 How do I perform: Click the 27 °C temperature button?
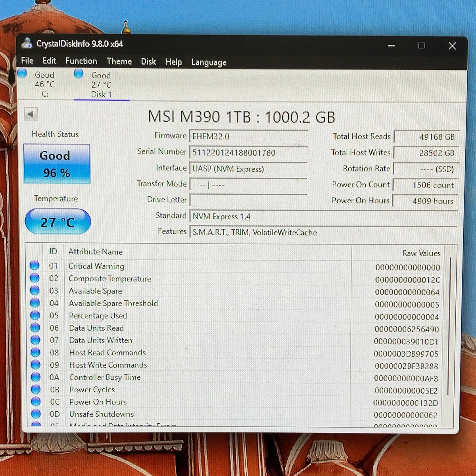click(58, 222)
